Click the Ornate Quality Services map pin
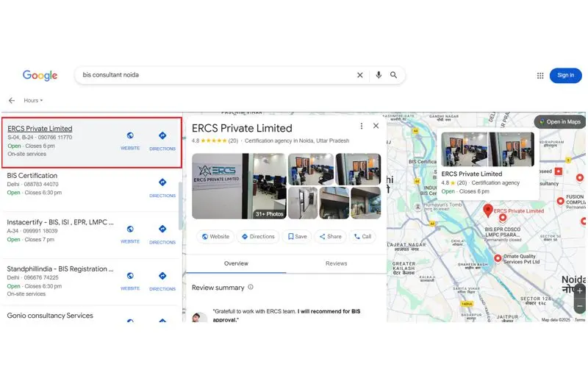Image resolution: width=588 pixels, height=384 pixels. [498, 258]
